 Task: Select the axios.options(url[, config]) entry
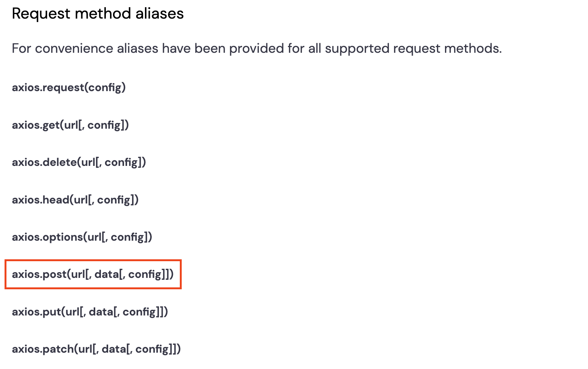point(82,237)
